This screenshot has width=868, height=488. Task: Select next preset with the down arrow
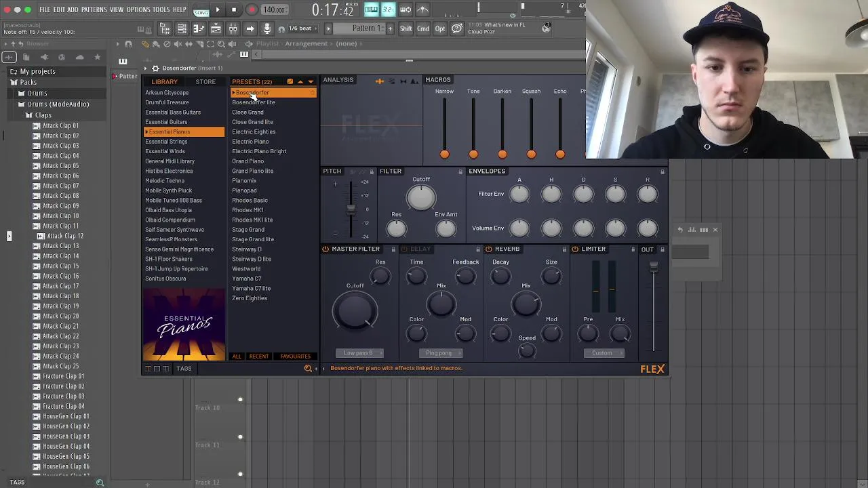click(x=311, y=81)
